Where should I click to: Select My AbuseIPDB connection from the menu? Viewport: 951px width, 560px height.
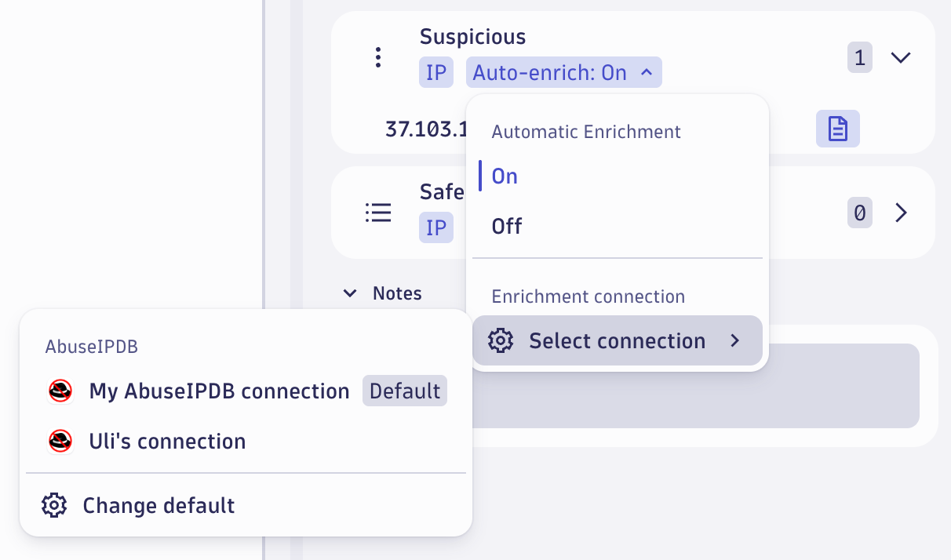click(220, 391)
